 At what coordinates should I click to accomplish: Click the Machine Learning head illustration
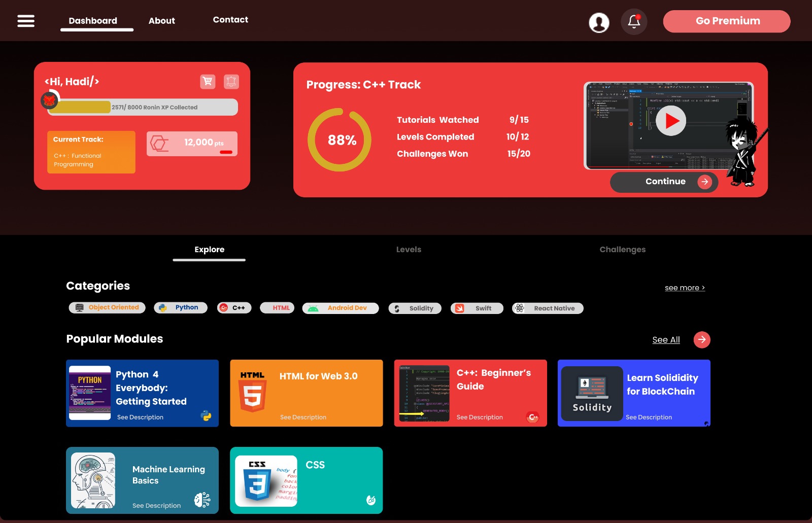(x=93, y=480)
